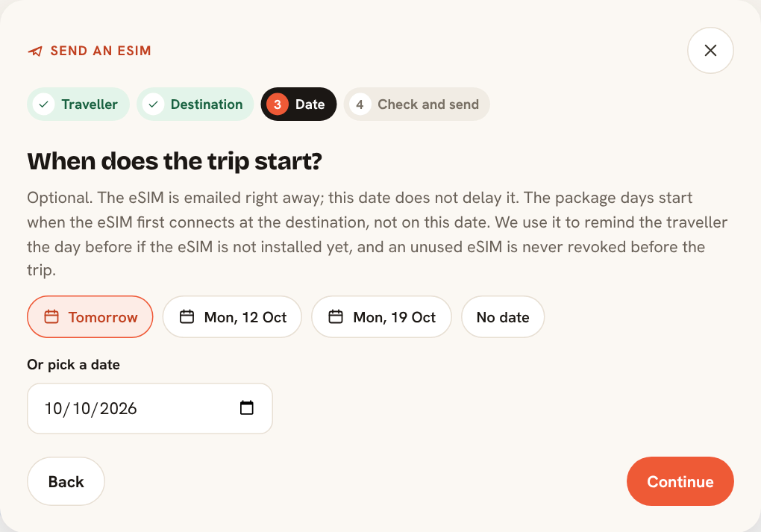Viewport: 761px width, 532px height.
Task: Click the checkmark icon on the Destination step
Action: 154,104
